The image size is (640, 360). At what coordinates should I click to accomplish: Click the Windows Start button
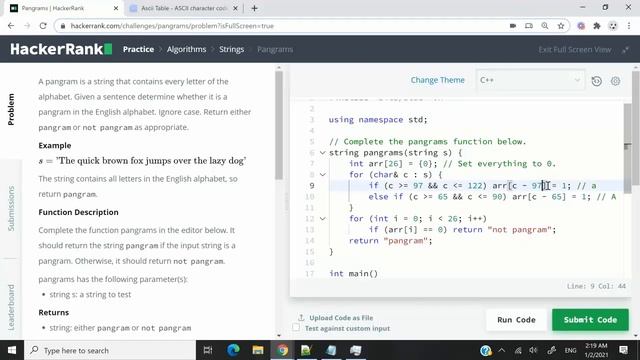(12, 350)
